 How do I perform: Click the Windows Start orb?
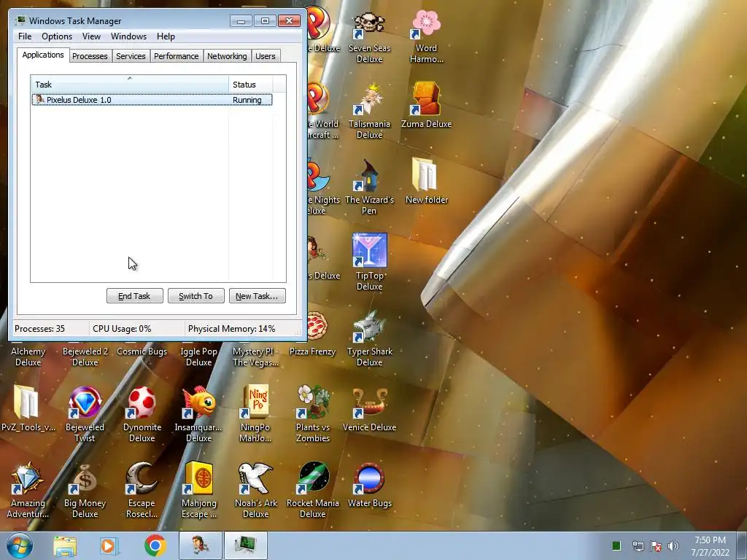(x=20, y=545)
